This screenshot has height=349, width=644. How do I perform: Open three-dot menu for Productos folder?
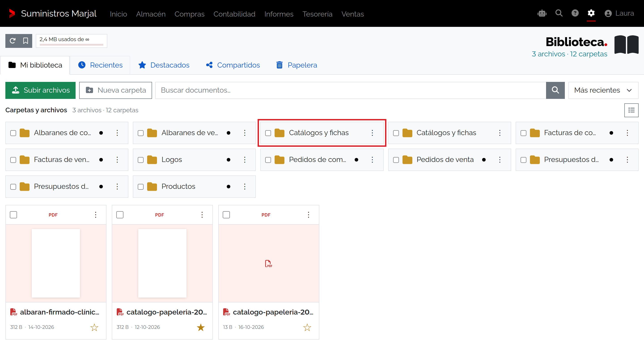point(245,186)
